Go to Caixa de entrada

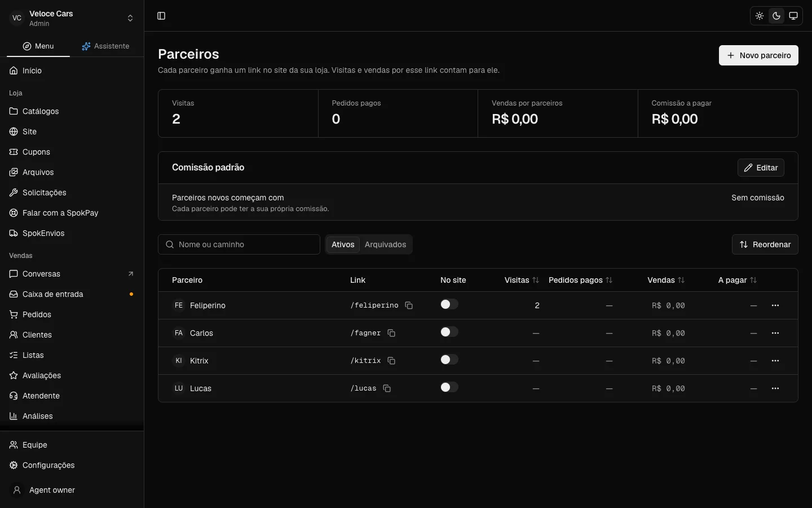(x=72, y=294)
